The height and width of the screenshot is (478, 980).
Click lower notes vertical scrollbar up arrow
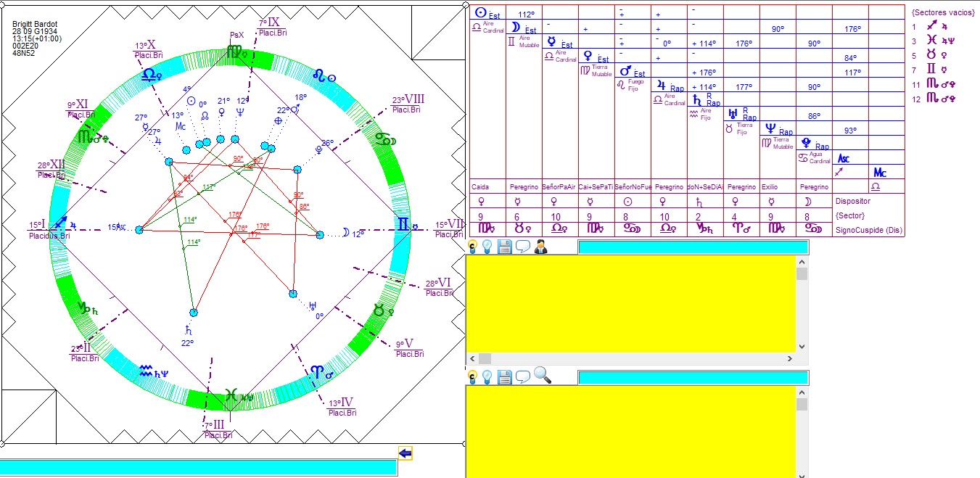(802, 392)
